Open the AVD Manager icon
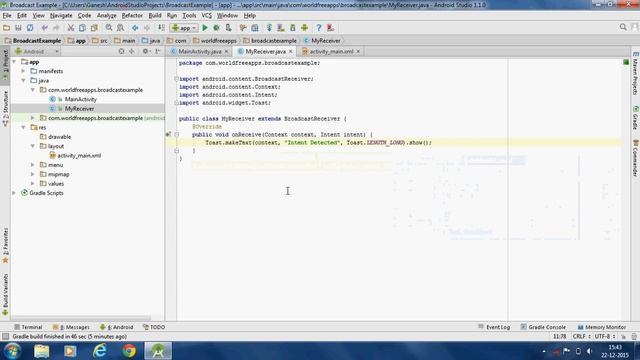Image resolution: width=640 pixels, height=360 pixels. coord(281,28)
